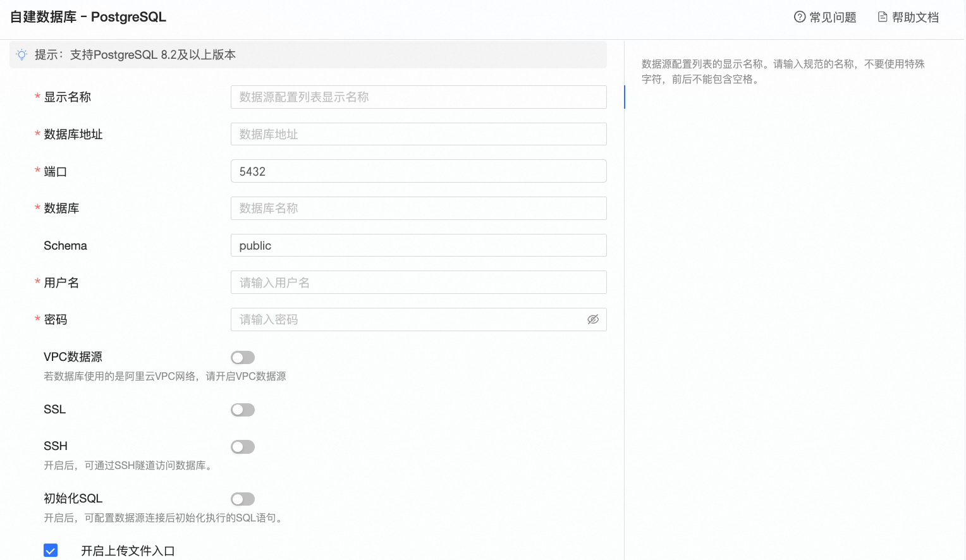
Task: Click the 可通过SSH隧道访问数据库 hint text
Action: coord(130,466)
